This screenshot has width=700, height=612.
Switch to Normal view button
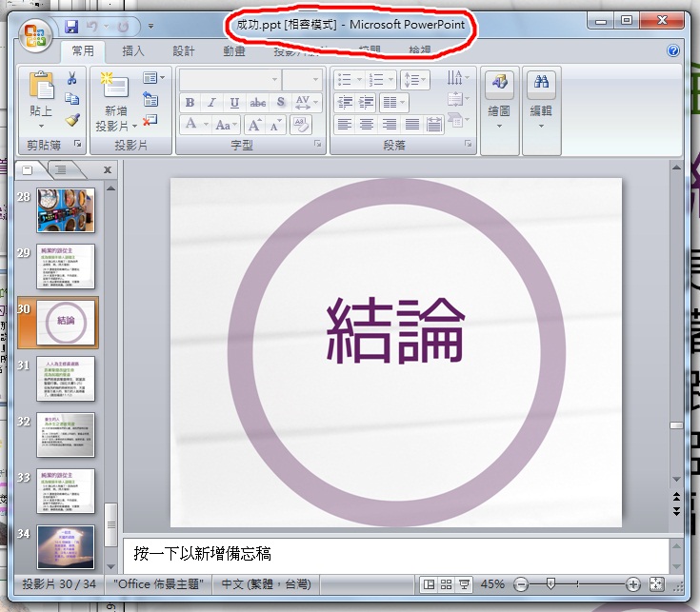(x=429, y=584)
